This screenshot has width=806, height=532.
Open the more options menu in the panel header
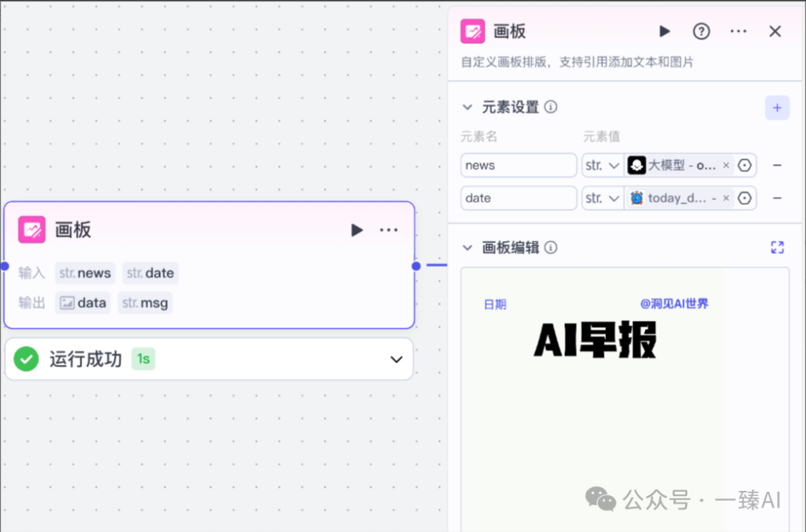coord(738,31)
